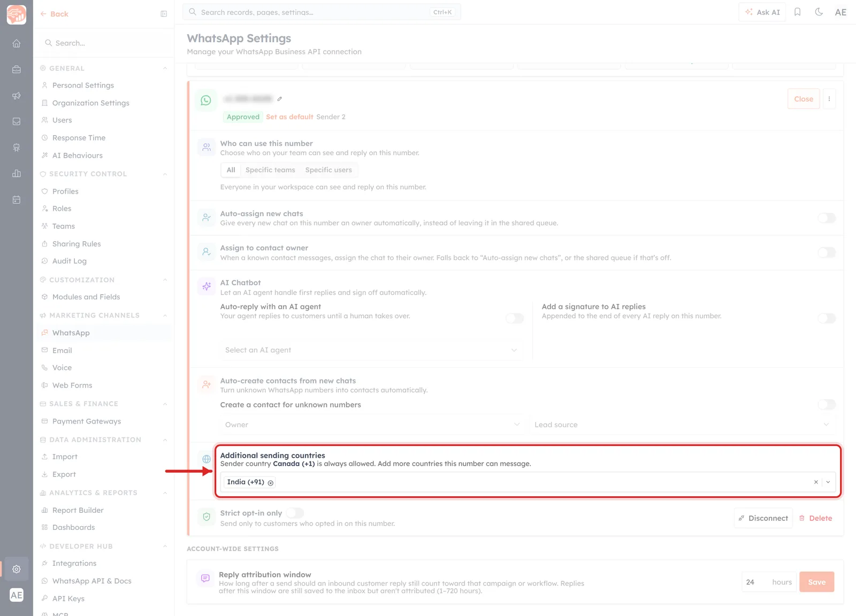Collapse the Developer Hub section
The width and height of the screenshot is (856, 616).
tap(165, 546)
